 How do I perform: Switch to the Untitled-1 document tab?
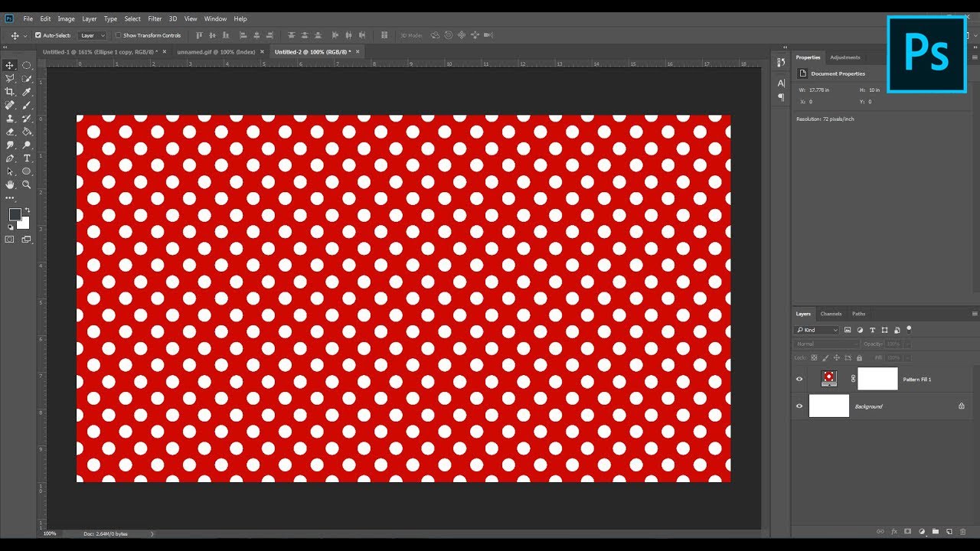click(100, 52)
